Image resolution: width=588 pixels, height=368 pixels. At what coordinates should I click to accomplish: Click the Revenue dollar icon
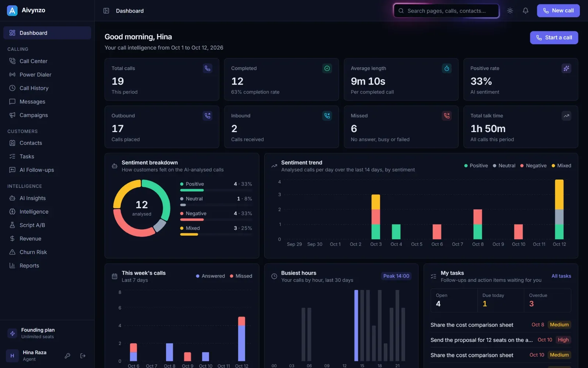tap(12, 238)
